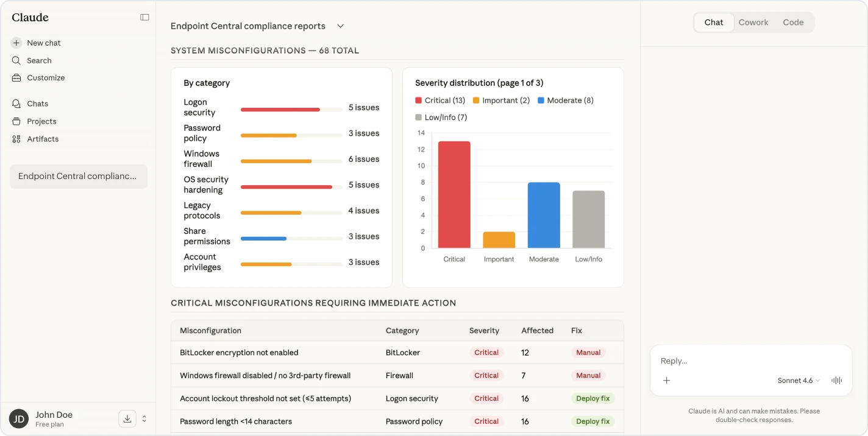This screenshot has width=868, height=436.
Task: Click the Chats bubble icon
Action: pos(16,104)
